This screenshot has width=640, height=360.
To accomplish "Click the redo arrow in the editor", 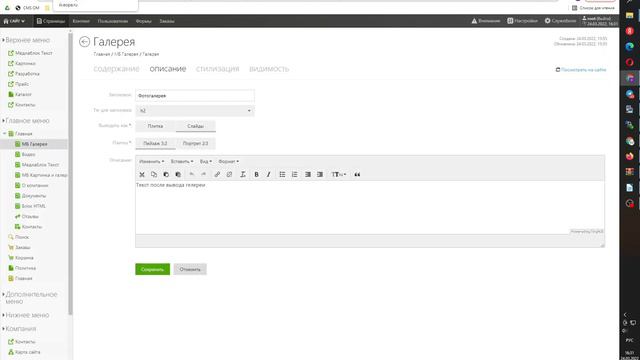I will (x=204, y=175).
